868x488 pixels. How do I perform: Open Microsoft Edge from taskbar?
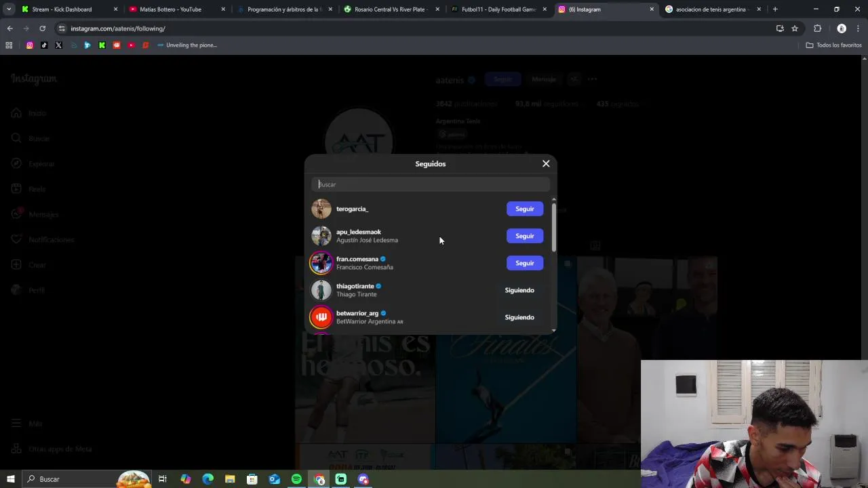point(208,479)
